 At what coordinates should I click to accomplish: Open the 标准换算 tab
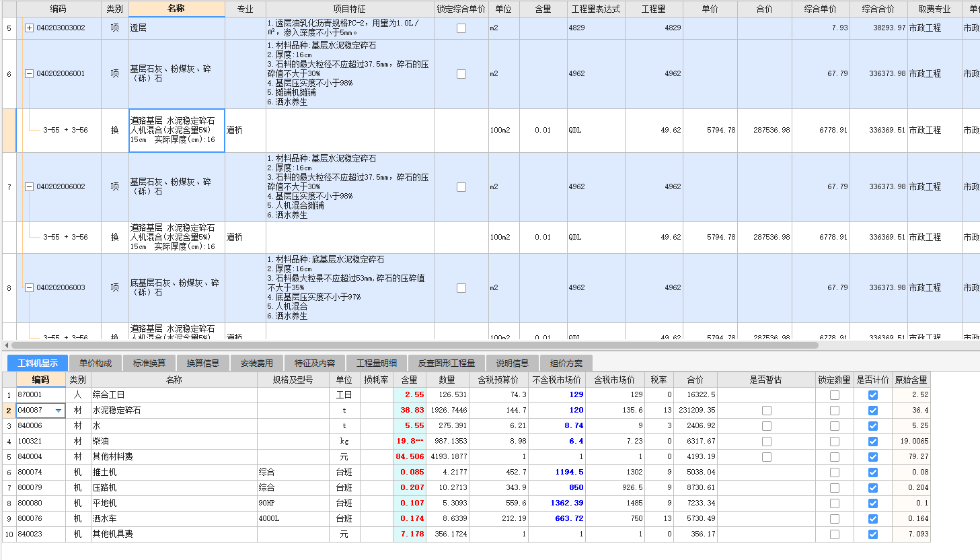[149, 363]
